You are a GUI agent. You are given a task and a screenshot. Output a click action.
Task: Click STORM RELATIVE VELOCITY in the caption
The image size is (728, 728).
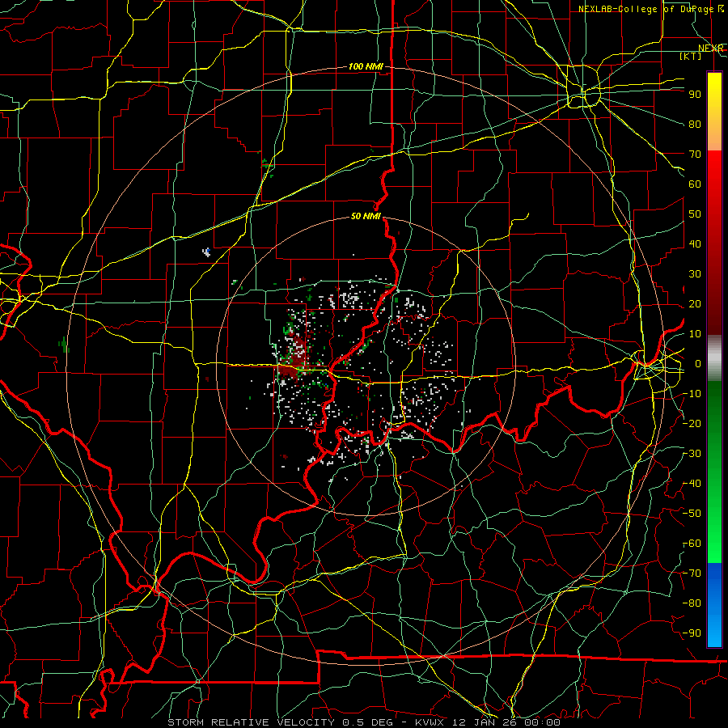(251, 722)
